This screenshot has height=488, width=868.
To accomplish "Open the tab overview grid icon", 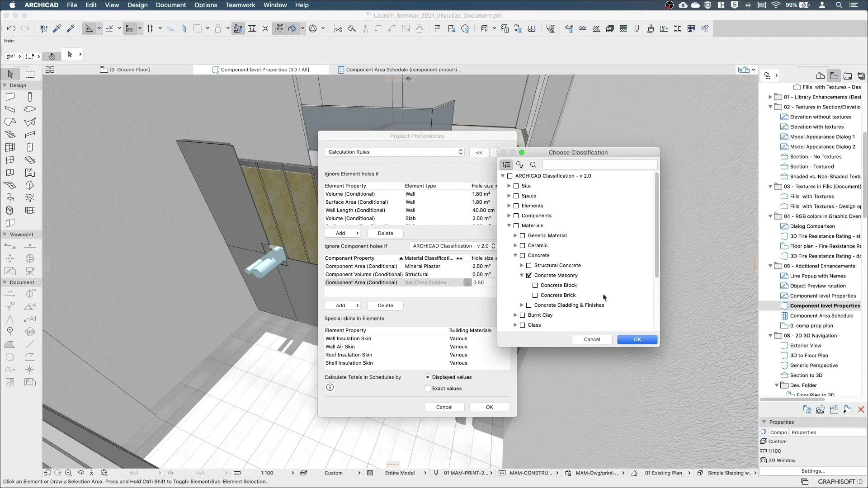I will point(50,70).
